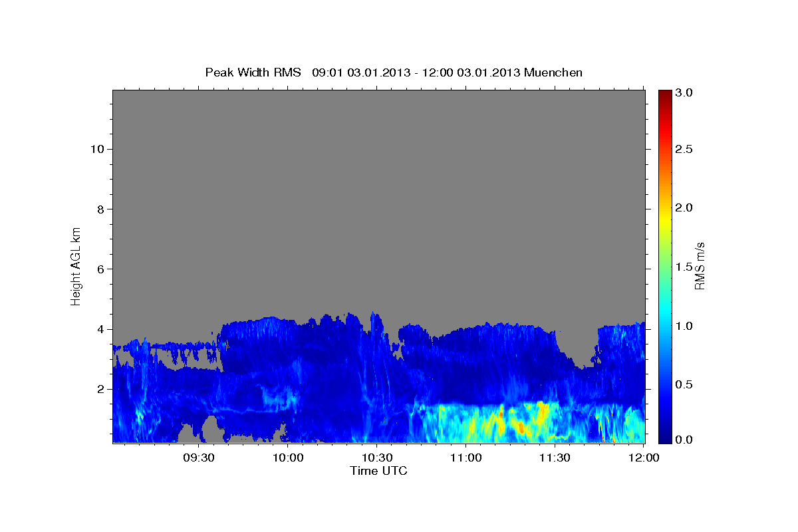Click the 'Height AGL km' axis label
Viewport: 798px width, 532px height.
(x=76, y=266)
